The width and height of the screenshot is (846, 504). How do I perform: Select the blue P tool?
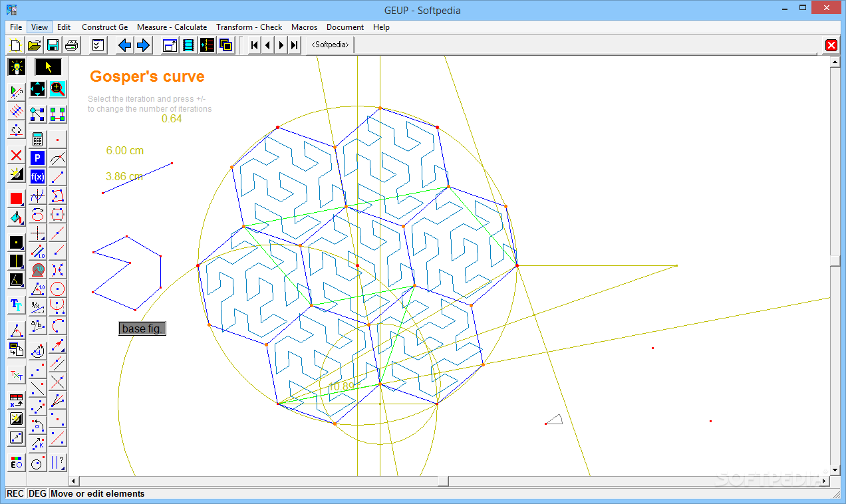click(x=38, y=158)
